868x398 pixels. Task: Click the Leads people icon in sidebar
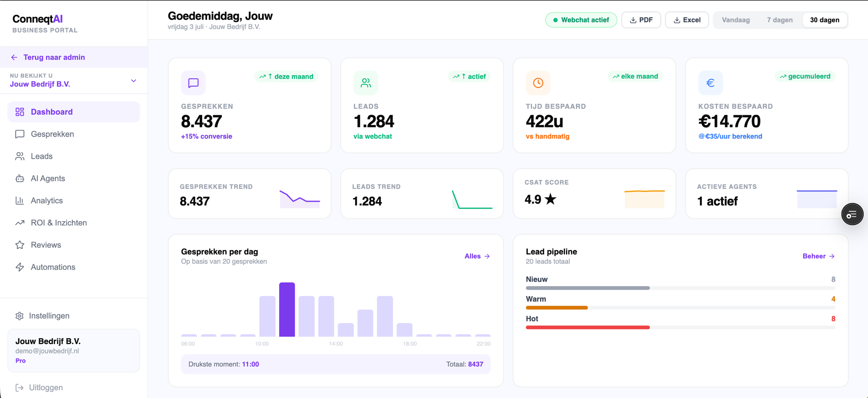(x=20, y=156)
